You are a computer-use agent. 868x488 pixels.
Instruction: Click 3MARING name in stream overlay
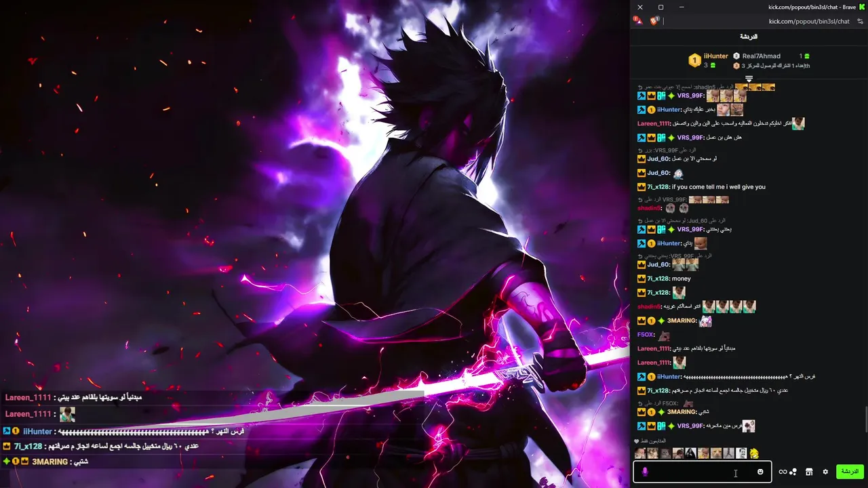[50, 462]
